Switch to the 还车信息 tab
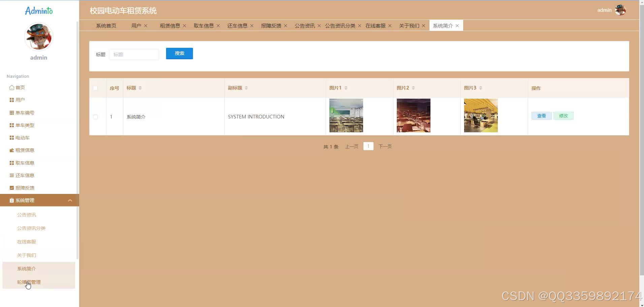The width and height of the screenshot is (644, 307). click(237, 26)
